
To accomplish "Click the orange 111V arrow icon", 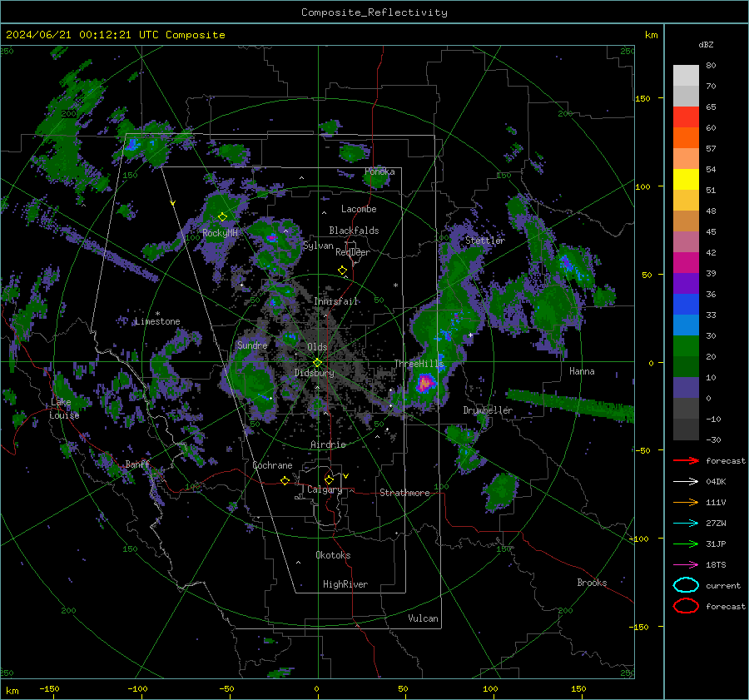I will tap(686, 502).
